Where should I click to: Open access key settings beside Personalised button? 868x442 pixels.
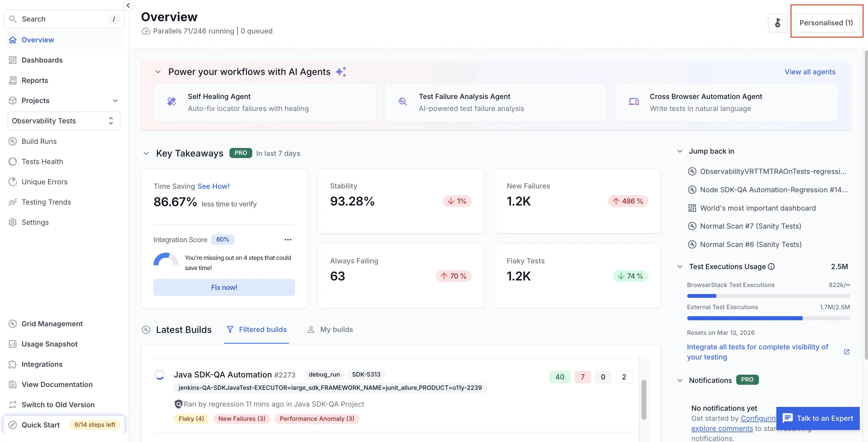pos(777,22)
